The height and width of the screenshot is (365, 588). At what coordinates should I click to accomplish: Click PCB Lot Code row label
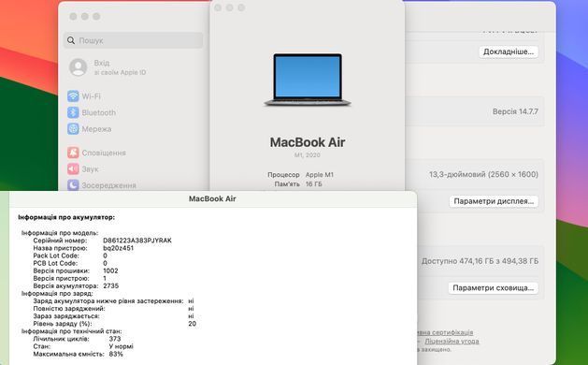(x=55, y=263)
